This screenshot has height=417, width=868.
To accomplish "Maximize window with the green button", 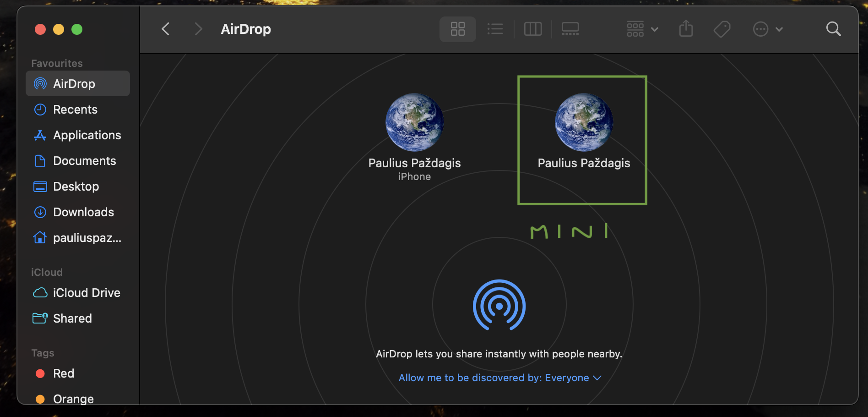I will pyautogui.click(x=77, y=29).
